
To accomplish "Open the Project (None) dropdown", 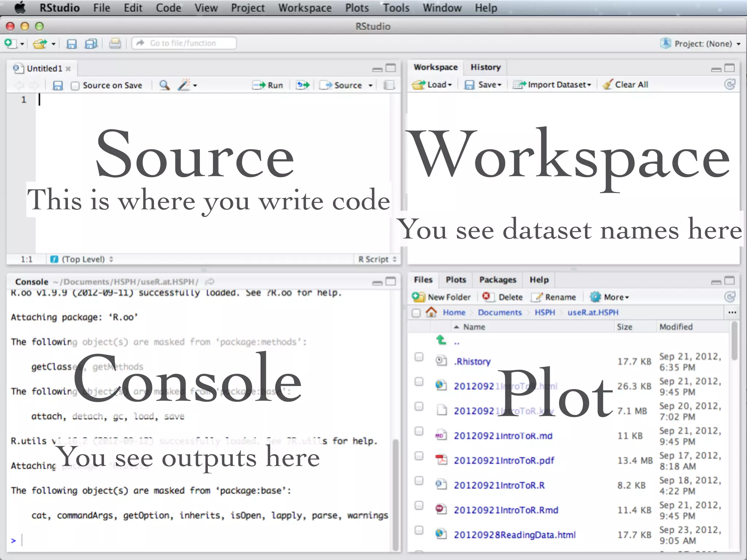I will [700, 44].
